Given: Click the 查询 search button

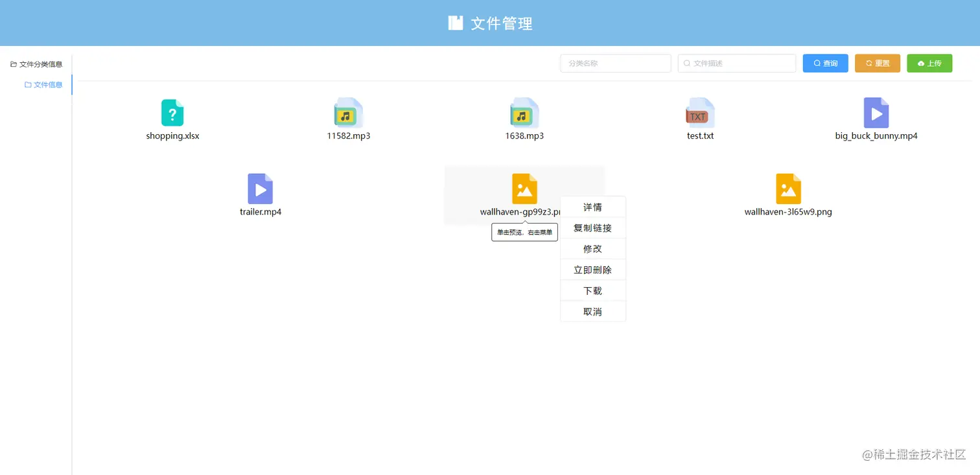Looking at the screenshot, I should pyautogui.click(x=825, y=63).
